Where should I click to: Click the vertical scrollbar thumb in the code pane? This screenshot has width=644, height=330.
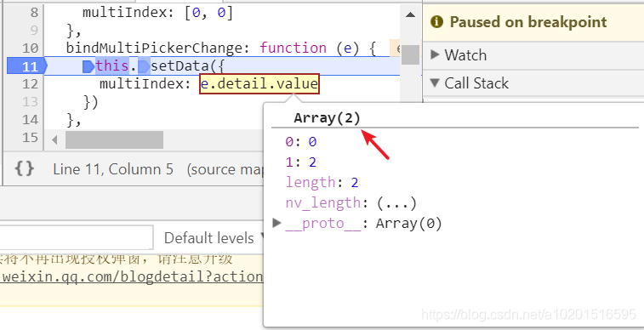(x=410, y=54)
